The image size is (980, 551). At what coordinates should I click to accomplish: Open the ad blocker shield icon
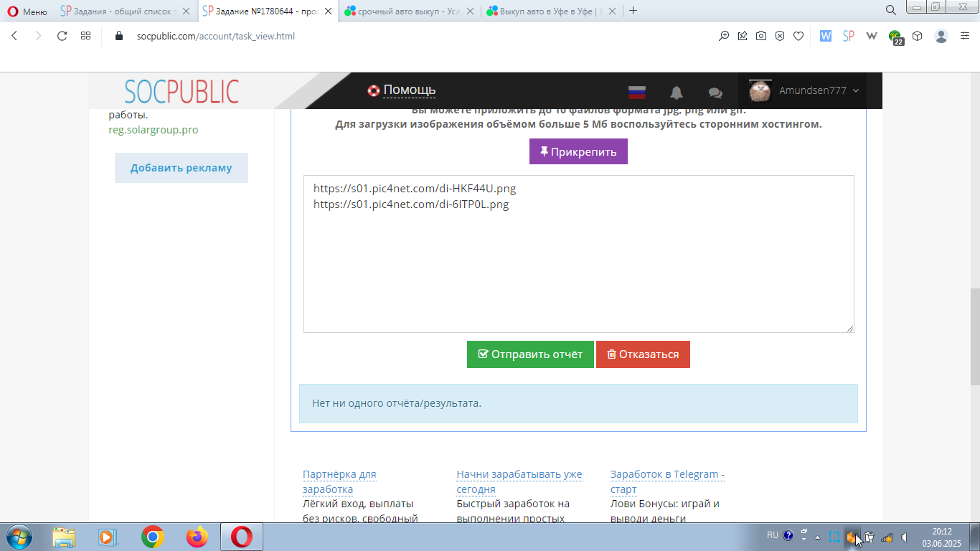pyautogui.click(x=780, y=36)
